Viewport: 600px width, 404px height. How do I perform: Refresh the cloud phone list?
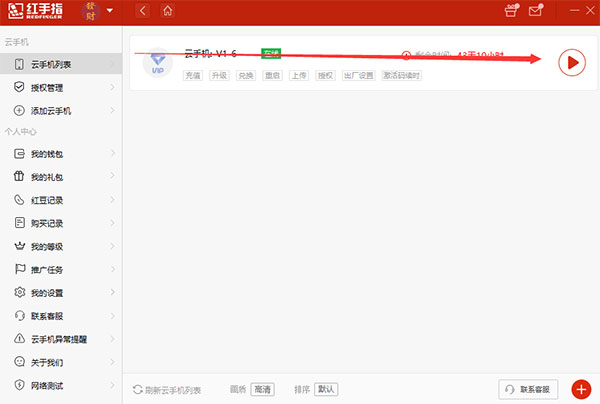167,390
